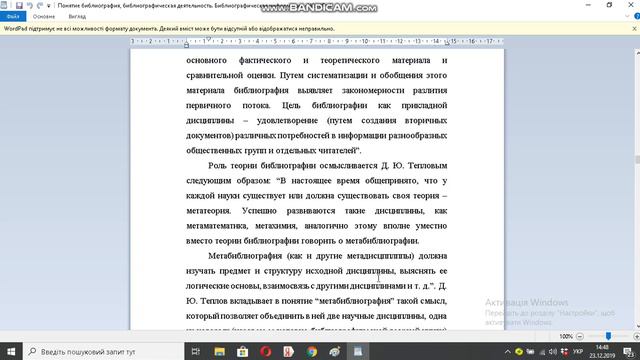
Task: Click the active WordPad taskbar button
Action: click(358, 351)
